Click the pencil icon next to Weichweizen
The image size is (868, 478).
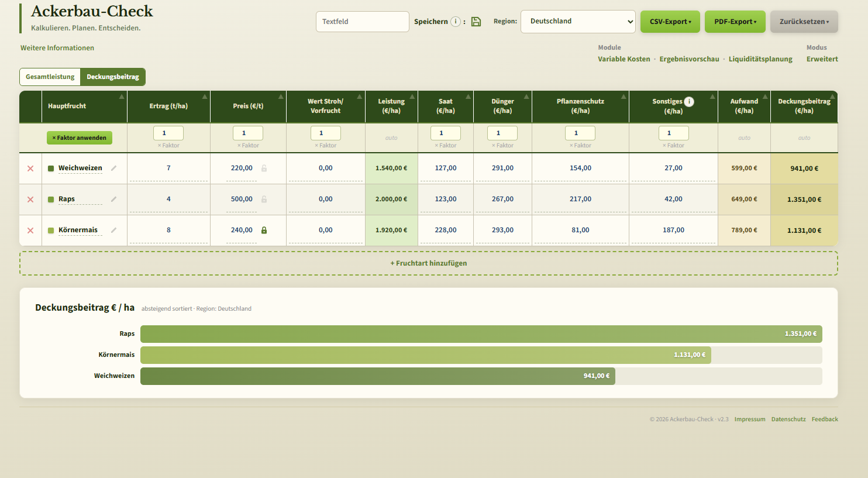pyautogui.click(x=113, y=168)
